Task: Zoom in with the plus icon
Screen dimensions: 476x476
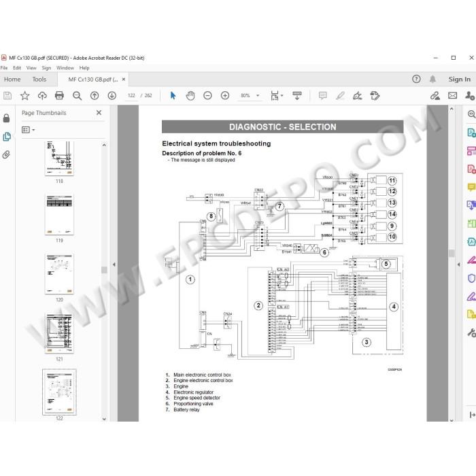Action: click(225, 96)
